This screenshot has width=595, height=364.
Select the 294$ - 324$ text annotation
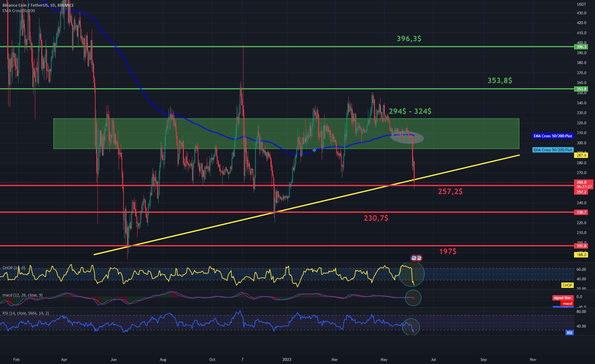pyautogui.click(x=410, y=111)
